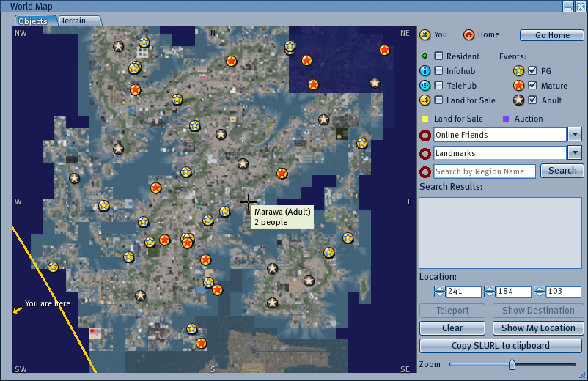Click the blue Infohub 'i' icon
Screen dimensions: 588x381
coord(425,71)
